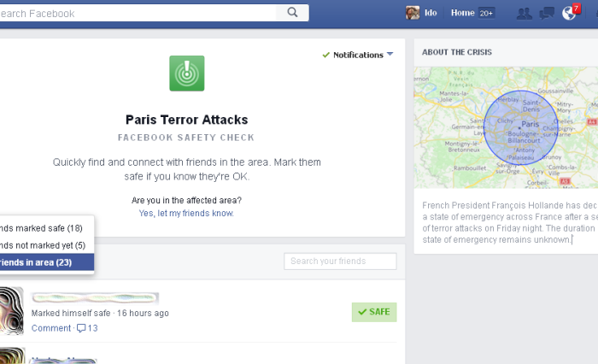Select 'not marked yet (5)' menu option
Screen dimensions: 598x364
click(x=46, y=245)
